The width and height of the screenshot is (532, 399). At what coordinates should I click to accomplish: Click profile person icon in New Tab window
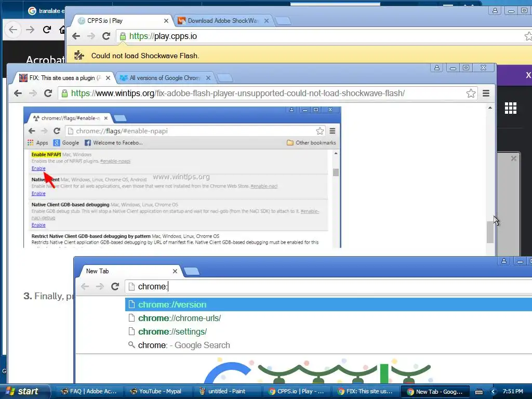(504, 261)
